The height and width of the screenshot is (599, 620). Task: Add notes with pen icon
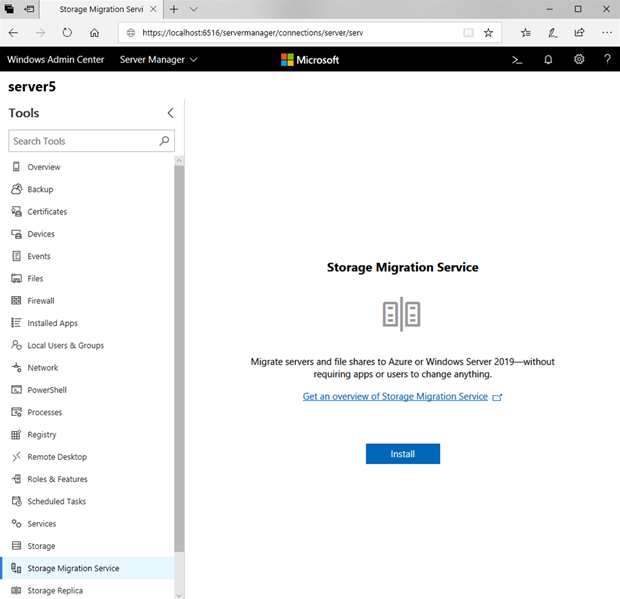pyautogui.click(x=552, y=33)
